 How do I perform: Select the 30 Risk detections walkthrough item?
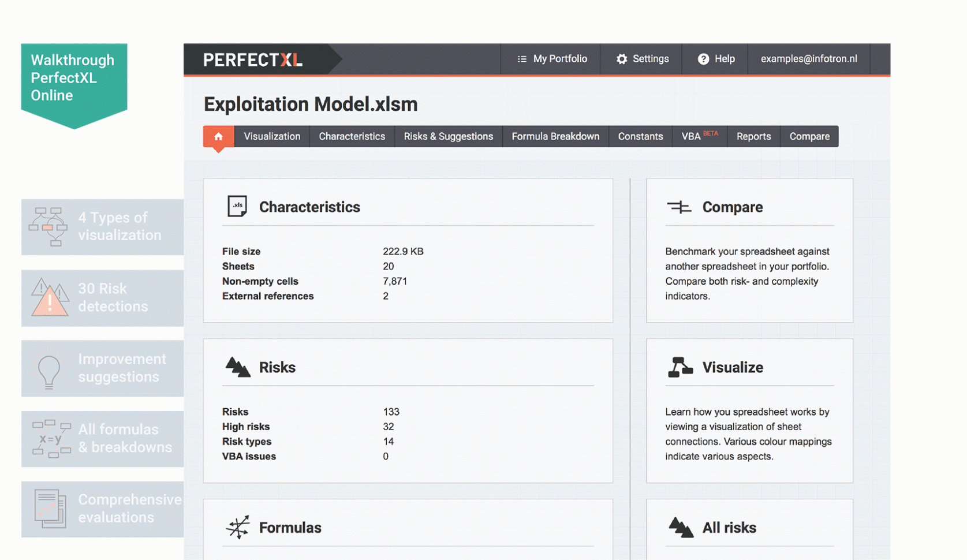[x=102, y=298]
